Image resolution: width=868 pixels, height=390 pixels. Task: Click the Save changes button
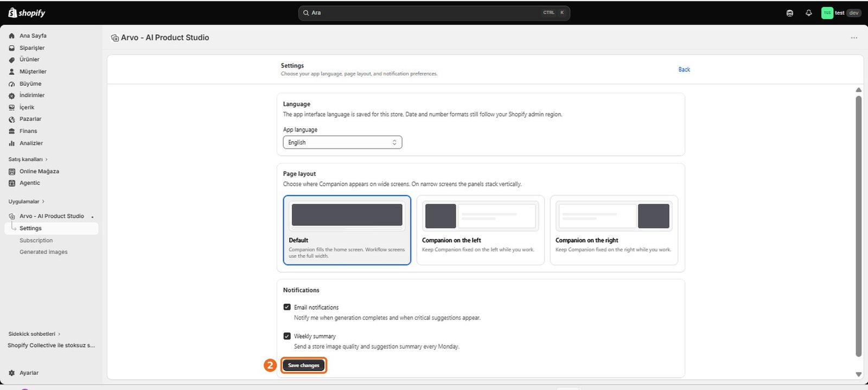[304, 365]
